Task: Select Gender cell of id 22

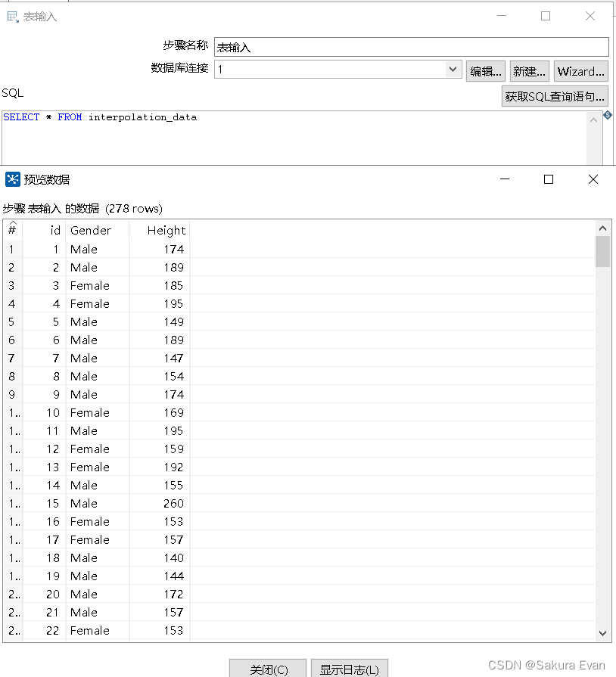Action: coord(97,630)
